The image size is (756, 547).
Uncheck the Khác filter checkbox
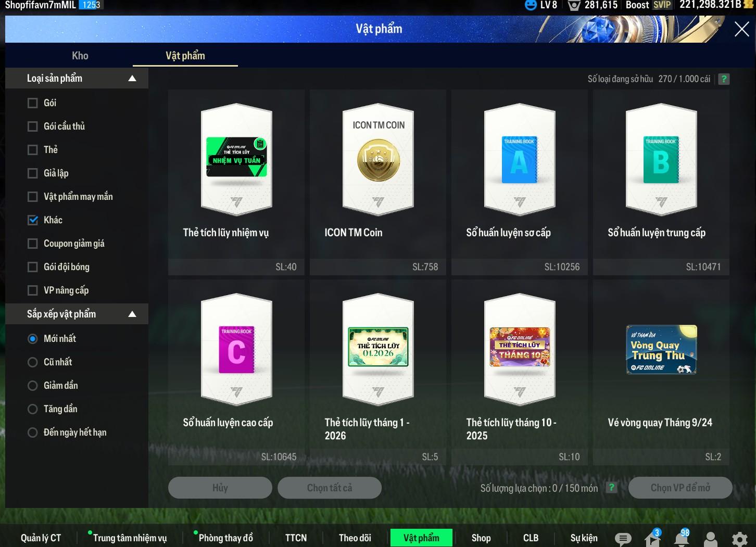click(x=33, y=220)
